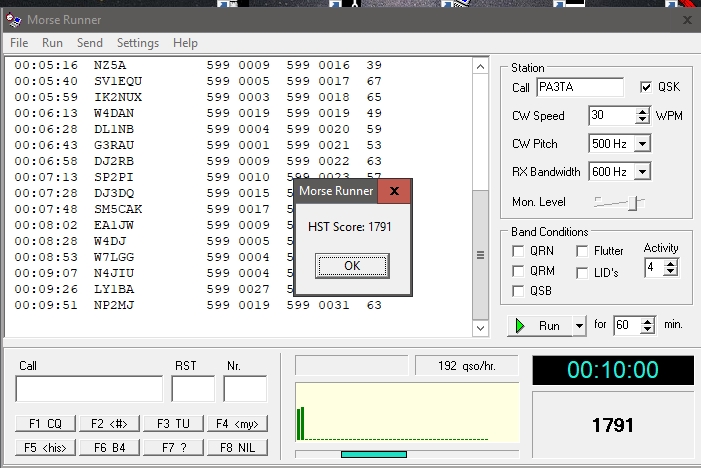This screenshot has height=468, width=701.
Task: Click the F6 B4 button
Action: point(110,447)
